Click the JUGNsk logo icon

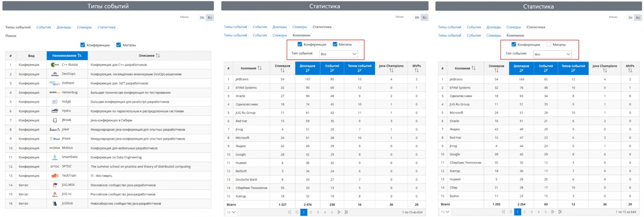tap(55, 203)
